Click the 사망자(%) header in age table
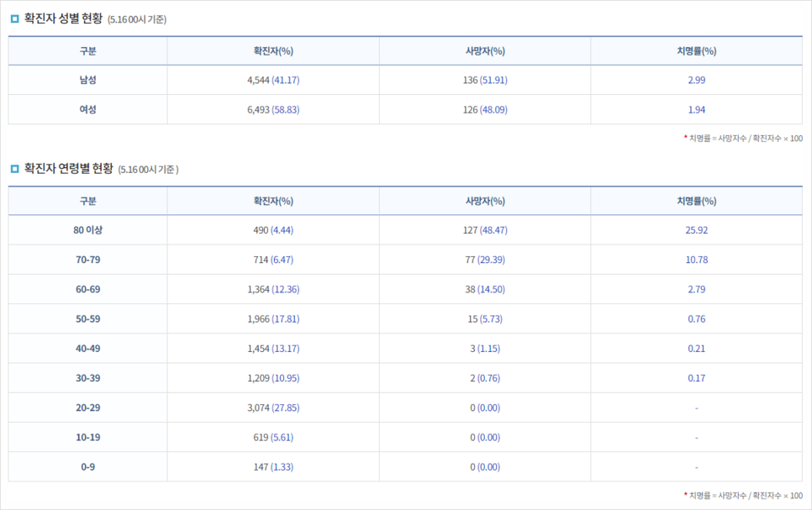This screenshot has height=510, width=812. point(485,201)
